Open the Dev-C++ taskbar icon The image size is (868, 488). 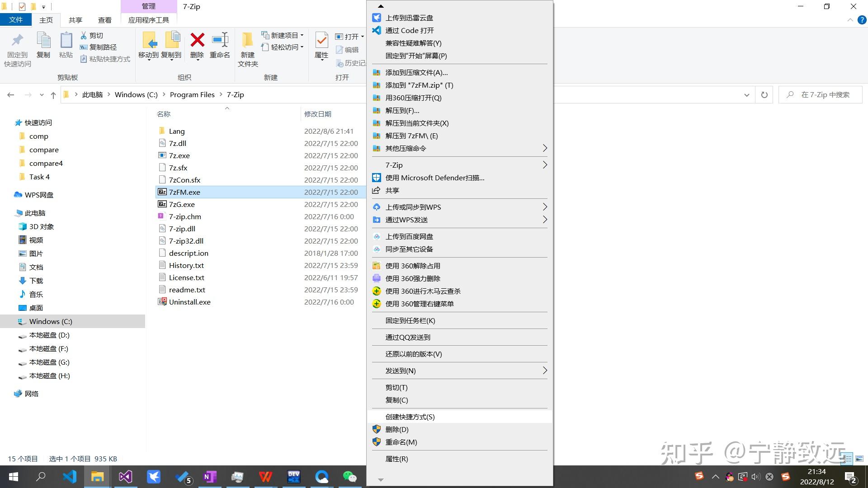click(x=294, y=477)
